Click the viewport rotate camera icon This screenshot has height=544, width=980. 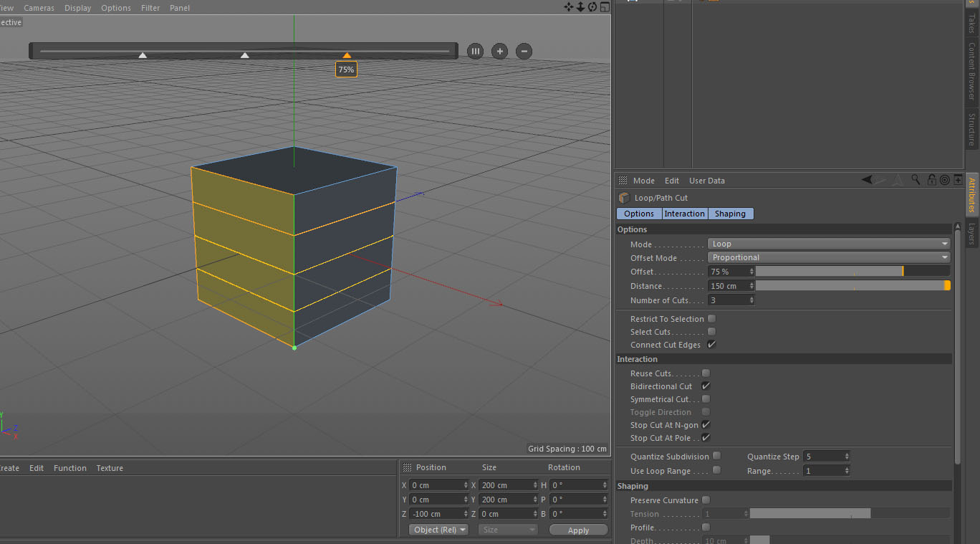point(592,7)
